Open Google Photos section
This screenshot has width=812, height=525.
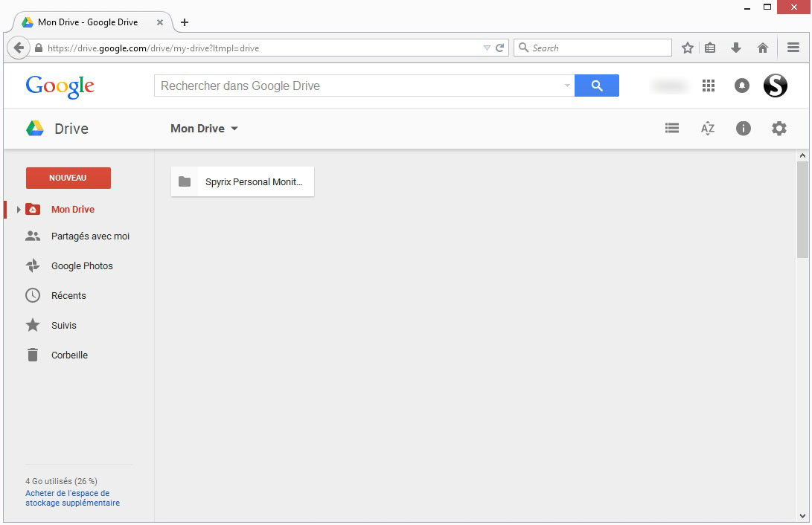click(x=82, y=266)
